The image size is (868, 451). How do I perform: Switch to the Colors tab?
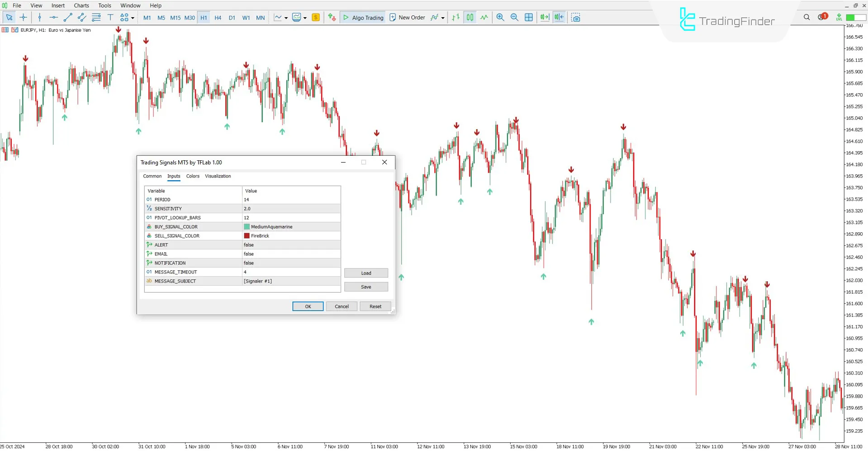coord(193,176)
